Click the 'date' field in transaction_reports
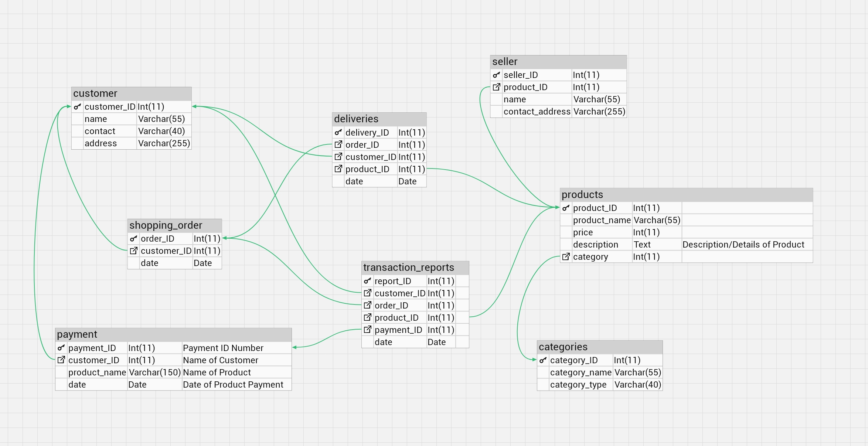868x446 pixels. tap(384, 342)
